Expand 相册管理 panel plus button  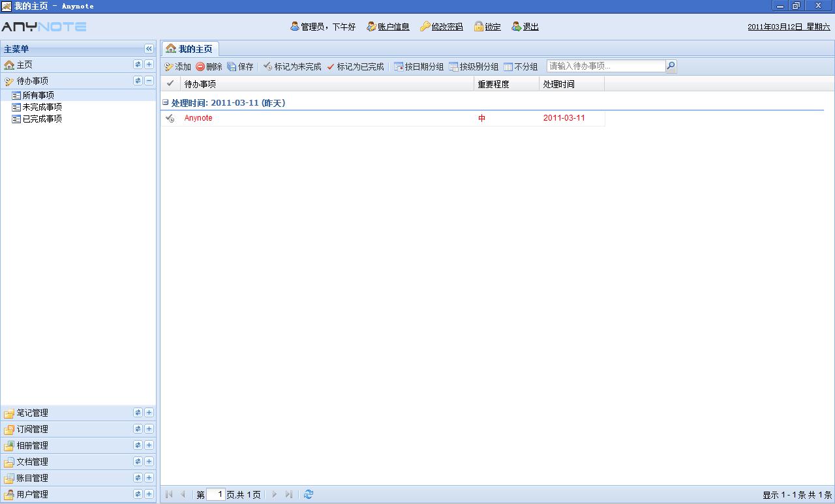point(149,445)
